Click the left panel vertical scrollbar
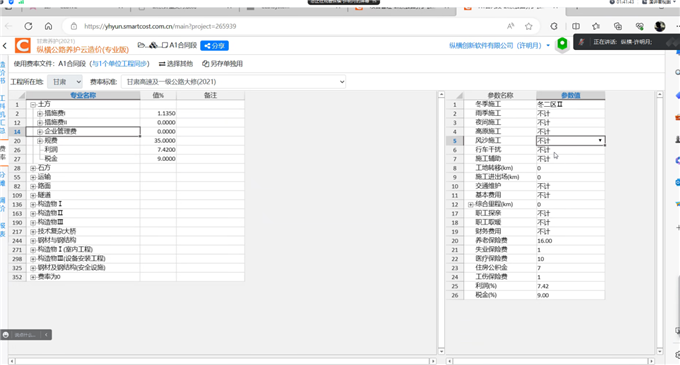This screenshot has height=365, width=680. pyautogui.click(x=441, y=223)
